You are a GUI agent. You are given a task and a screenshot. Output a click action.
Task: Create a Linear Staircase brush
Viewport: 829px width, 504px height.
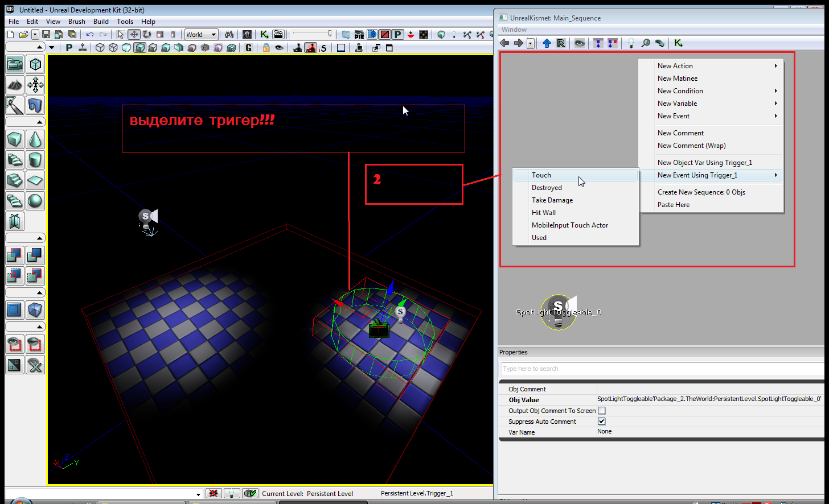[x=15, y=180]
